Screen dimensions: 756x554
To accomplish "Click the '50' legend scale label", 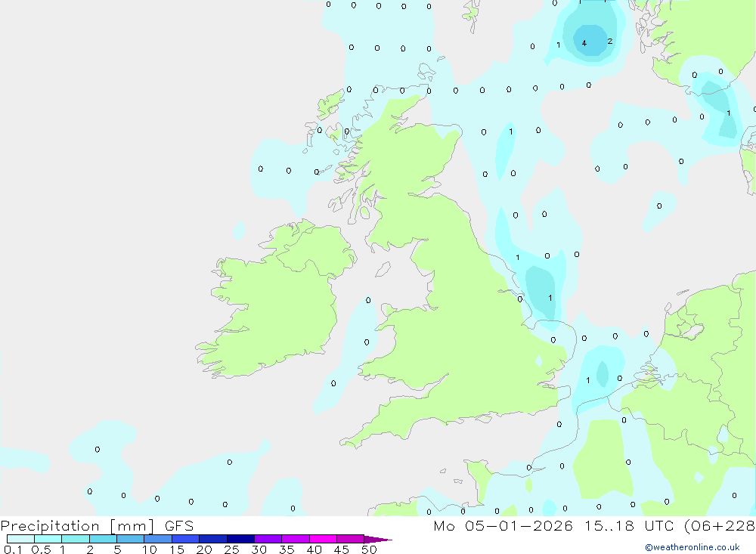I will (369, 549).
